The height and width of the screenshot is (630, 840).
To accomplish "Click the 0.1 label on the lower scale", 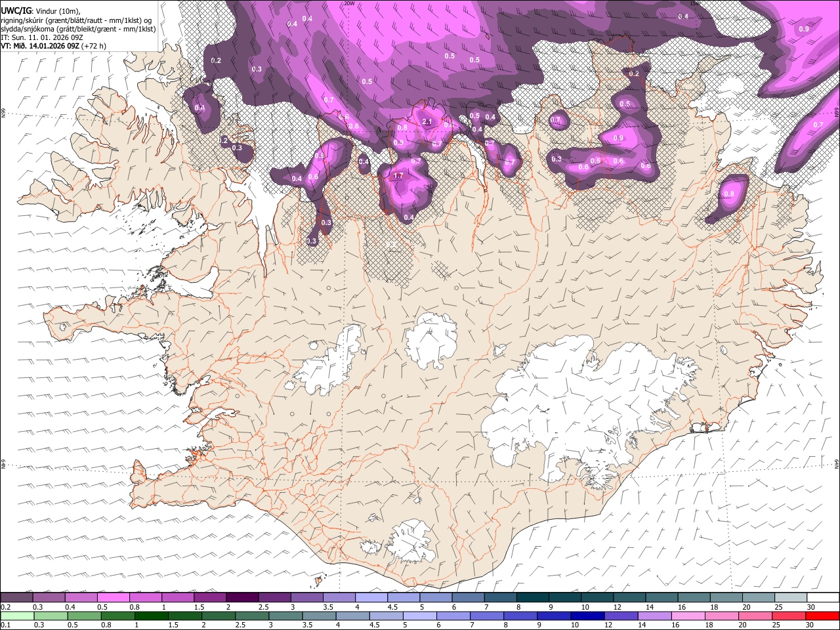I will pos(5,625).
